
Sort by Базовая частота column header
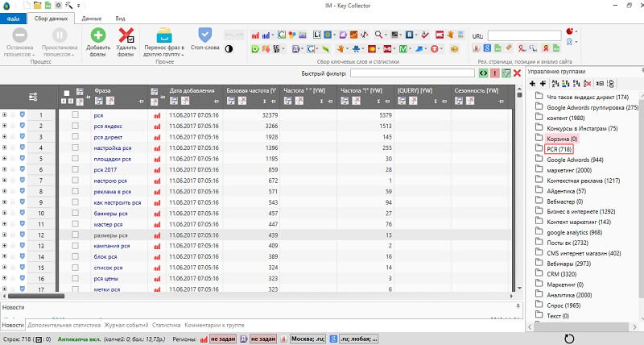[251, 91]
